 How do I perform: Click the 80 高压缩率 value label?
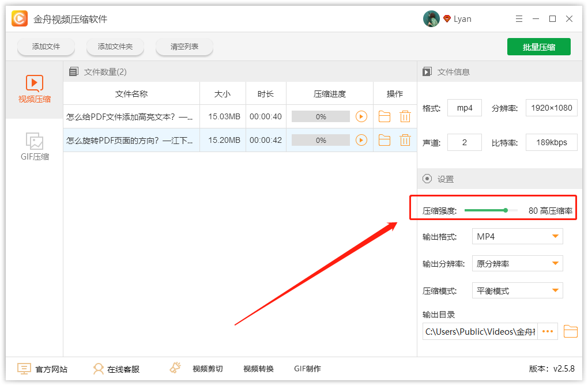pos(551,211)
